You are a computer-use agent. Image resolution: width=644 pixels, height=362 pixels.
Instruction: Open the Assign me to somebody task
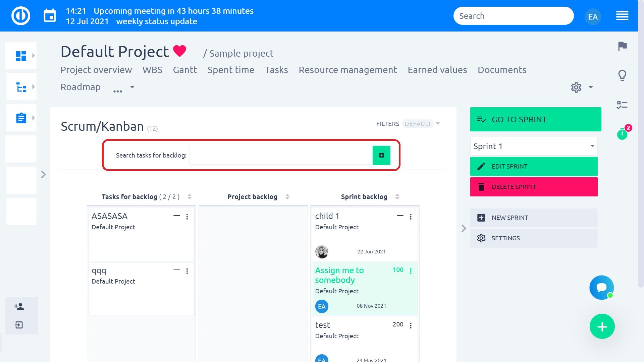pos(339,275)
